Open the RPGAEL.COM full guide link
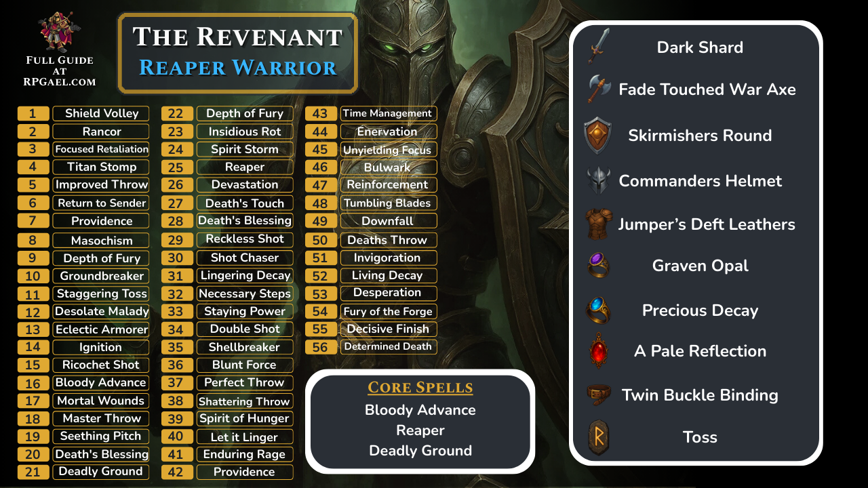The image size is (868, 488). click(60, 82)
